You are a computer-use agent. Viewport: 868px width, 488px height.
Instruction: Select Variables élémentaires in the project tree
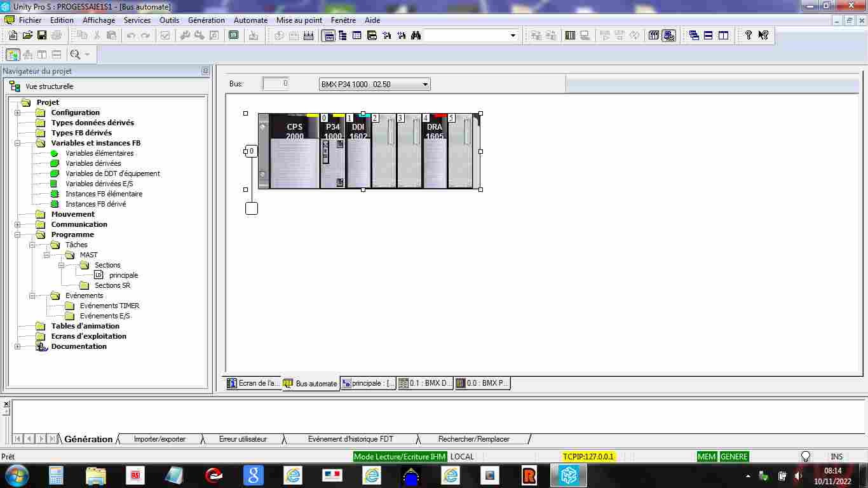click(x=99, y=153)
